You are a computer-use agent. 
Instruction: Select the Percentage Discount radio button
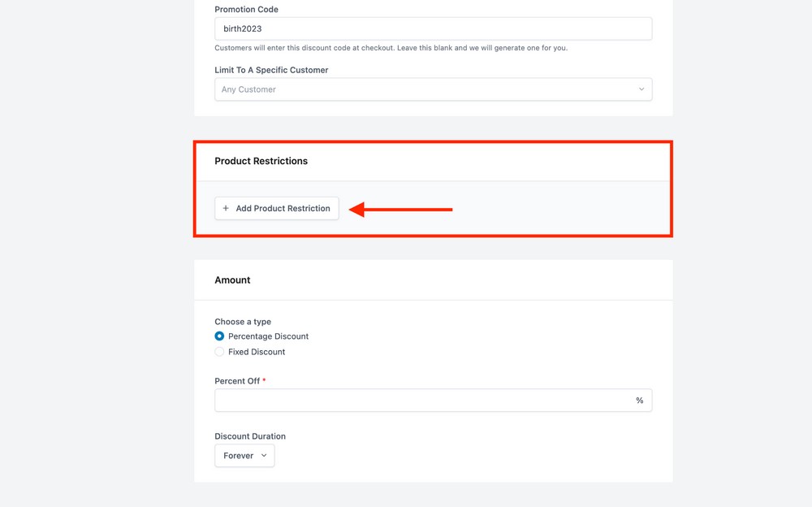219,336
